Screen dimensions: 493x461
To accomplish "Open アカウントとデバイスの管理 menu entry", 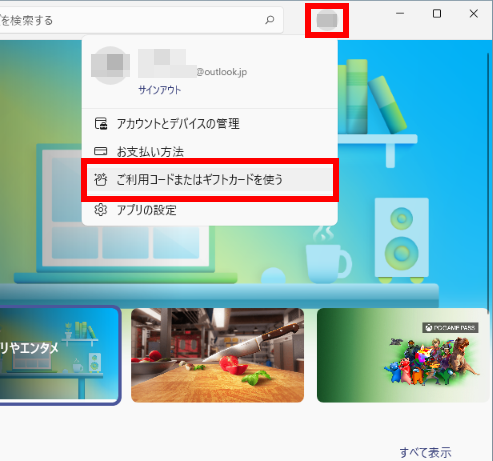I will click(210, 124).
